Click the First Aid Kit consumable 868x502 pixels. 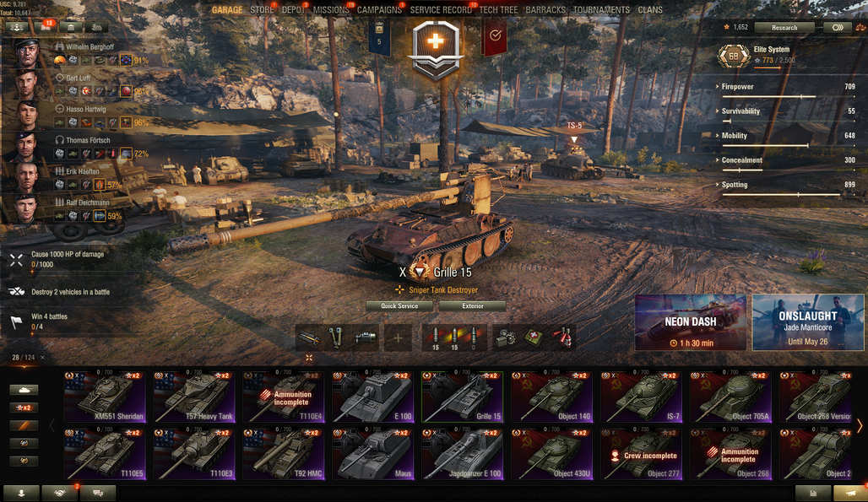coord(534,337)
